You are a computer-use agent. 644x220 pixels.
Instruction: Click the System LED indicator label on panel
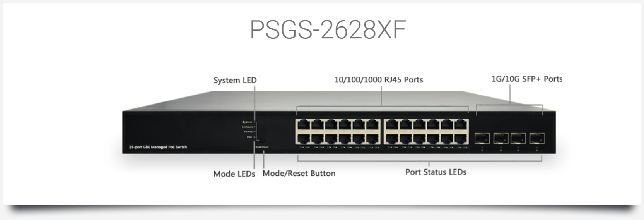[x=247, y=122]
